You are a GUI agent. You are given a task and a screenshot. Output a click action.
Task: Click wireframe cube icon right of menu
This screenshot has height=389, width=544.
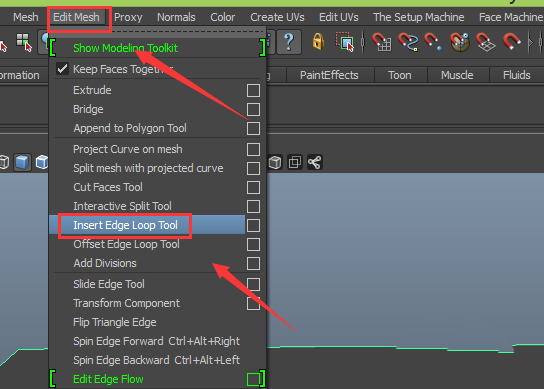pos(275,162)
